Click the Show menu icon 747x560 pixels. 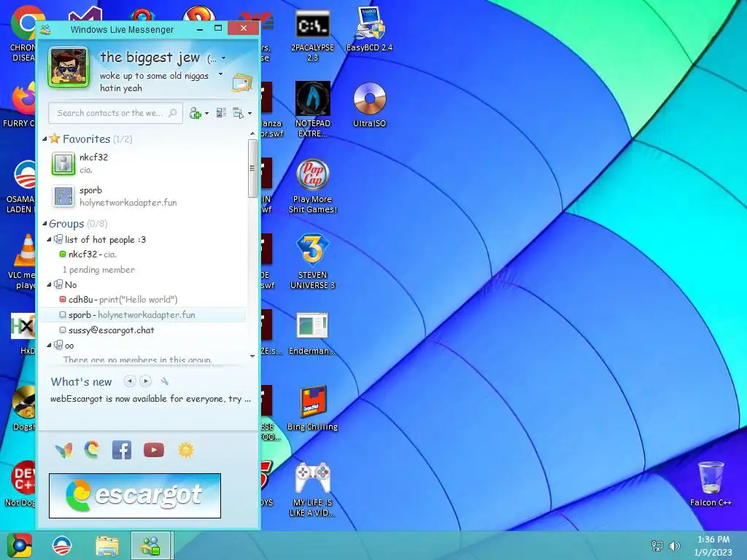click(x=238, y=113)
